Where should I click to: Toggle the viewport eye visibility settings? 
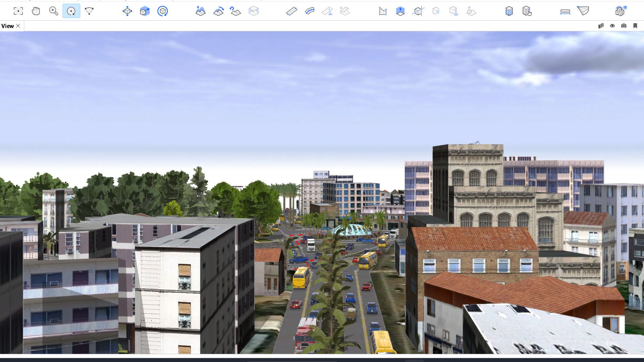pyautogui.click(x=612, y=26)
